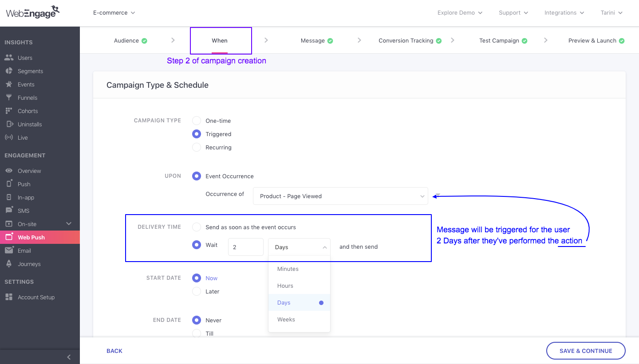
Task: Open the Product - Page Viewed event dropdown
Action: tap(340, 196)
